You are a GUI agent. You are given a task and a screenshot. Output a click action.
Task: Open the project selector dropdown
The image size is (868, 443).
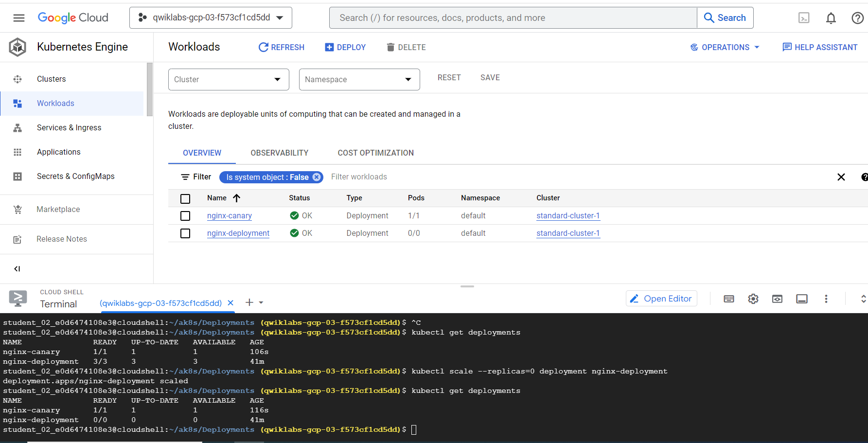[211, 18]
